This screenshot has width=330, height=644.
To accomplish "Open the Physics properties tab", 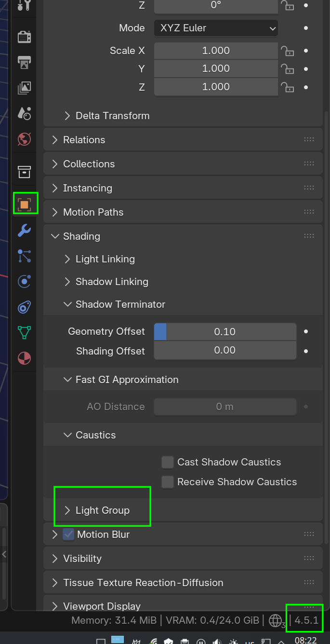I will tap(24, 281).
